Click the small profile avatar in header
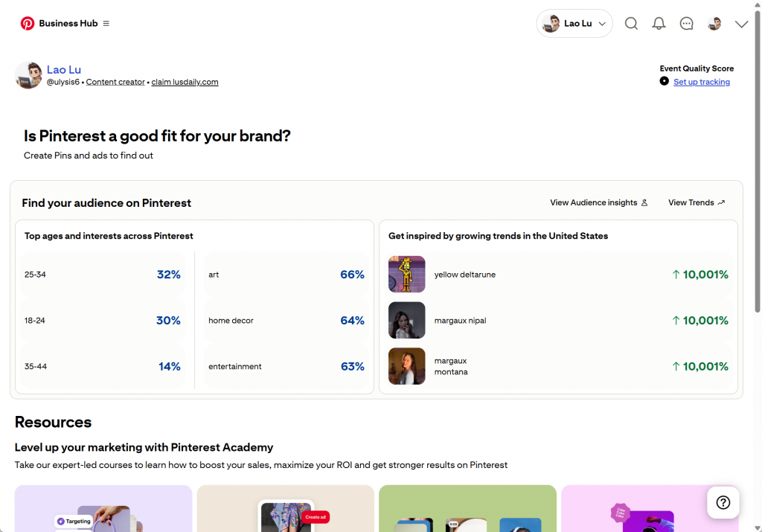 714,23
